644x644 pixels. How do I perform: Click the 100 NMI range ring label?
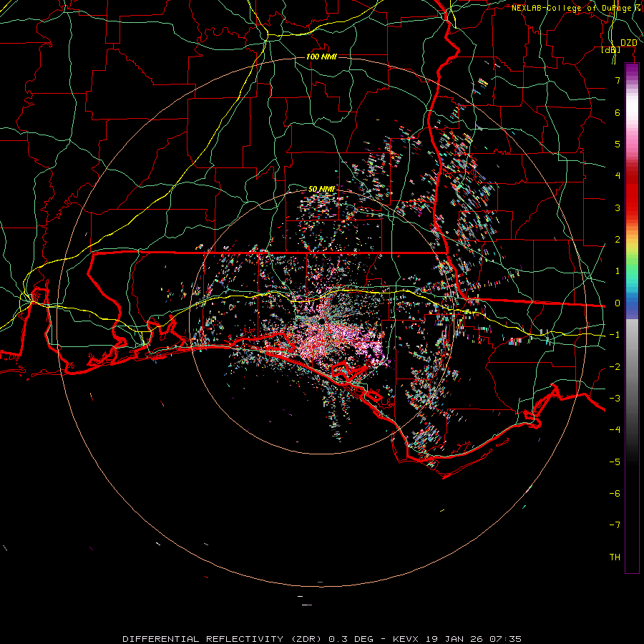click(x=321, y=57)
